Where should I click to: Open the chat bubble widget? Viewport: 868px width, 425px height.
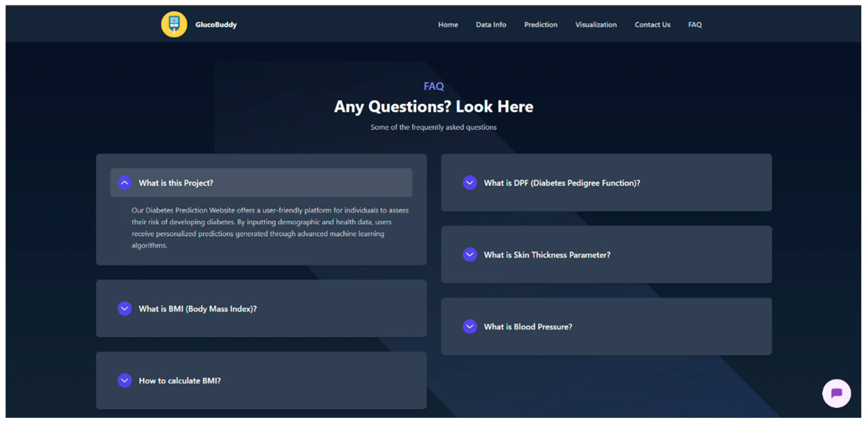[836, 393]
